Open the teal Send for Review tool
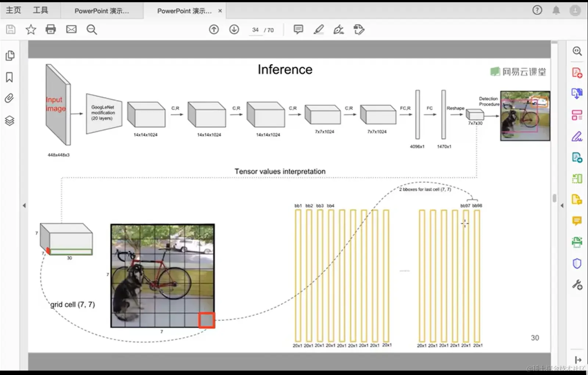 pos(577,157)
